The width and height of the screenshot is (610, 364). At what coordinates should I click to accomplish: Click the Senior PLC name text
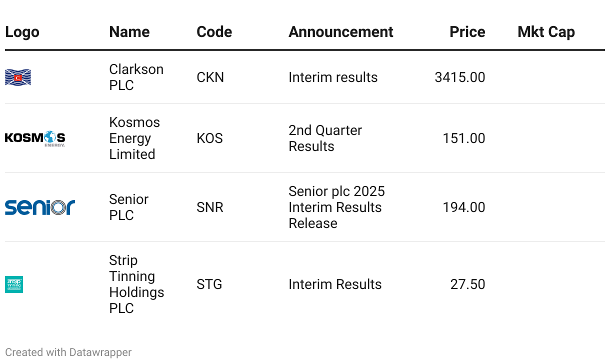point(128,207)
